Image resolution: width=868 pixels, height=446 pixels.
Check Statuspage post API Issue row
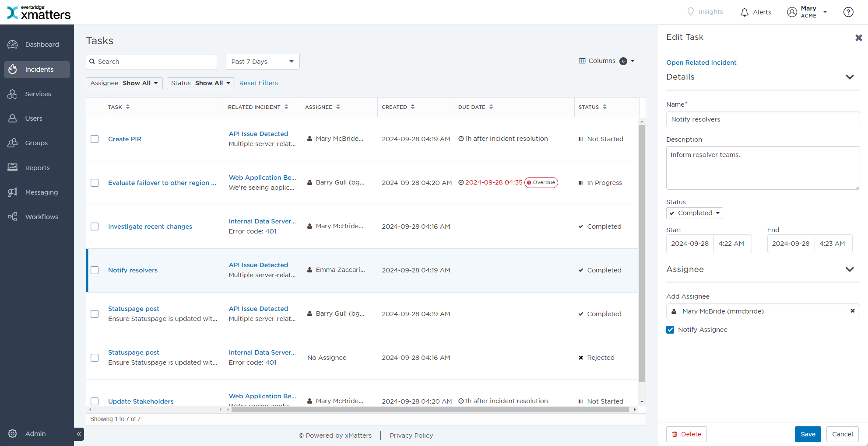(95, 314)
